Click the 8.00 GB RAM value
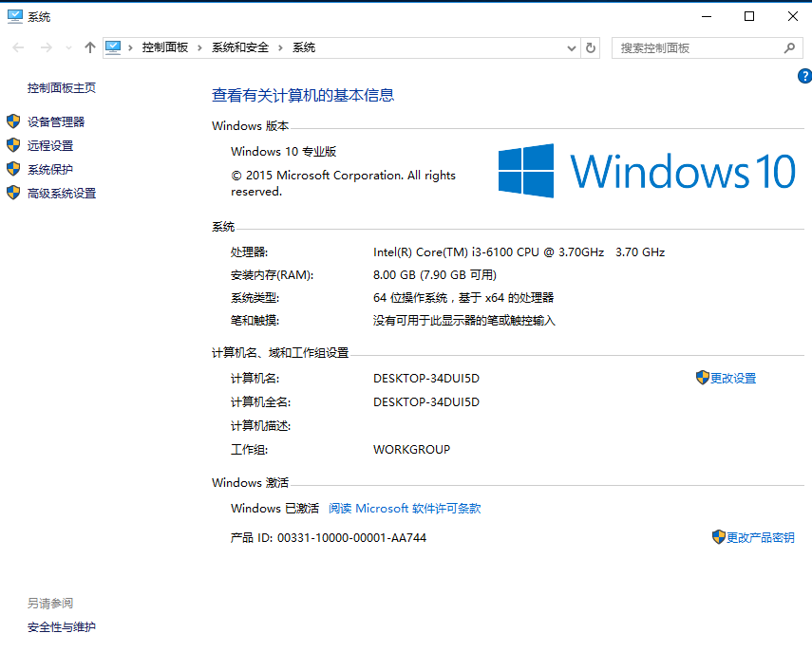 coord(434,275)
